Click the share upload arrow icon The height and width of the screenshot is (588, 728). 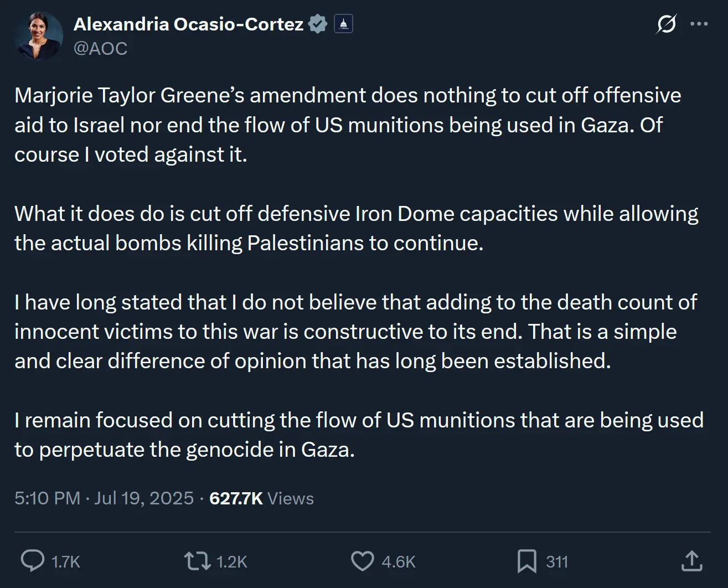691,561
